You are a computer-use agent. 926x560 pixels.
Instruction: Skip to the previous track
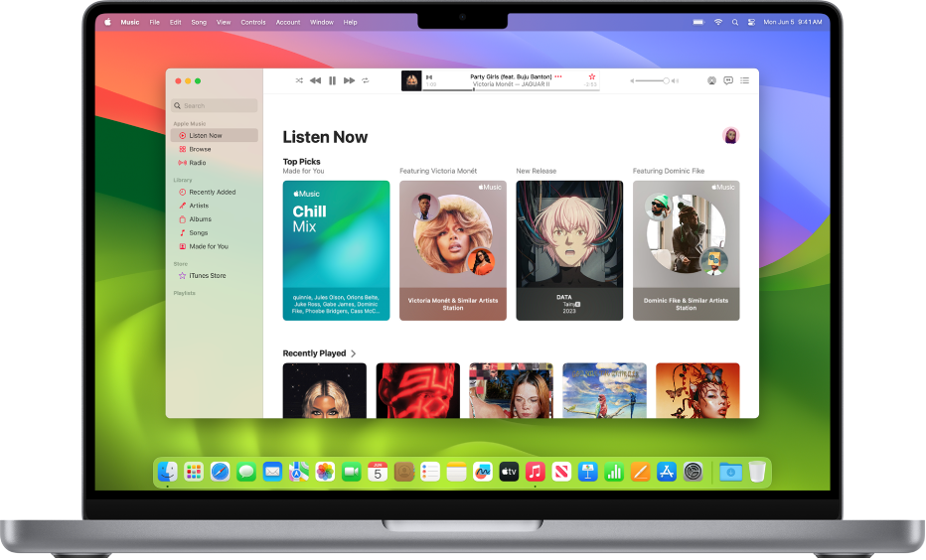tap(315, 80)
